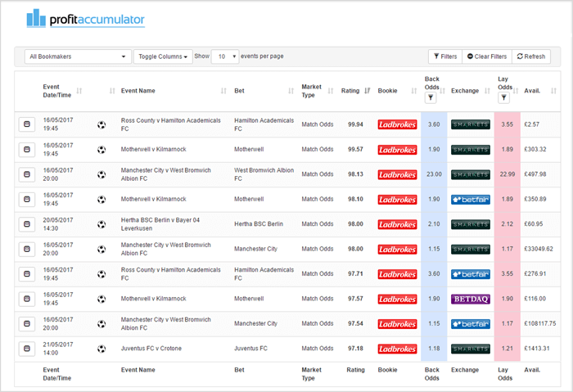Screen dimensions: 573x392
Task: Click the Lay Odds filter funnel icon
Action: (x=504, y=97)
